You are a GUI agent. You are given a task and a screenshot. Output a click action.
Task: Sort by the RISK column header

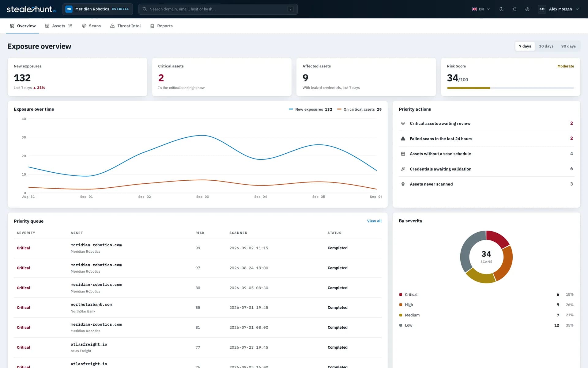(x=200, y=233)
